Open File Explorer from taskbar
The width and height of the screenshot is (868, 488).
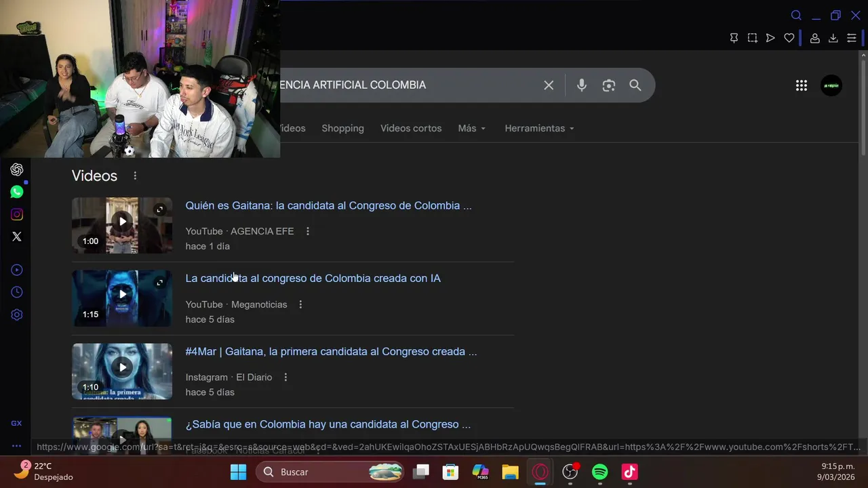[x=510, y=472]
